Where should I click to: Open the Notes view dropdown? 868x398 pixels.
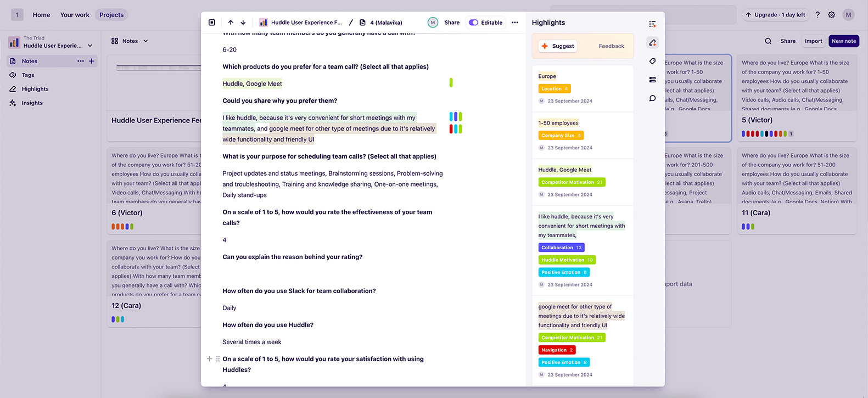coord(130,41)
